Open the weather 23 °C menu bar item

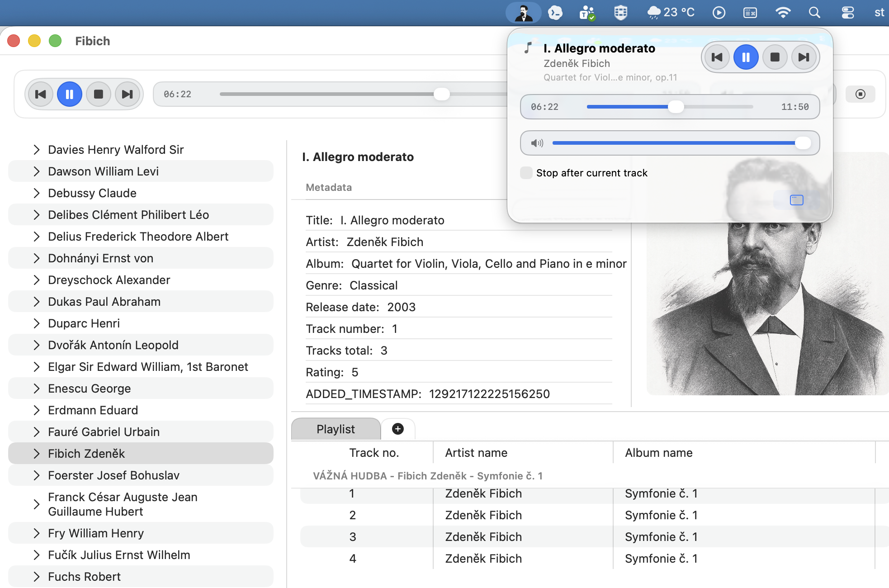671,13
